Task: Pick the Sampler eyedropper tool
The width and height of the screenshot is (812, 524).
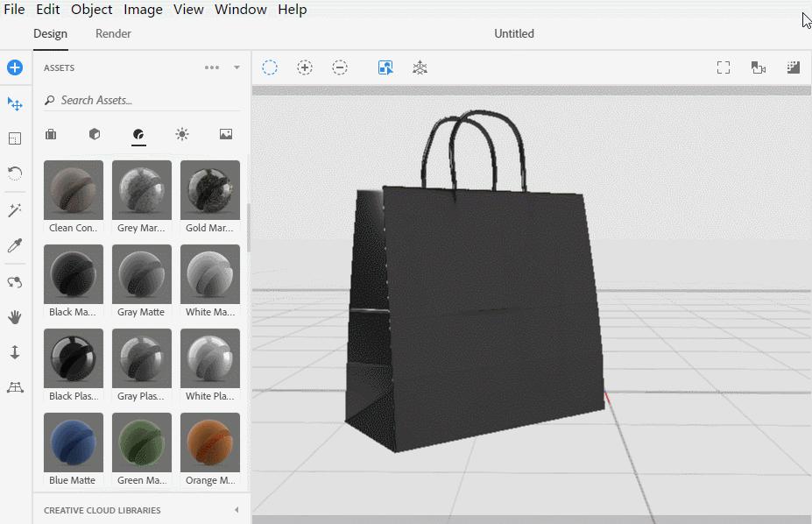Action: (x=14, y=245)
